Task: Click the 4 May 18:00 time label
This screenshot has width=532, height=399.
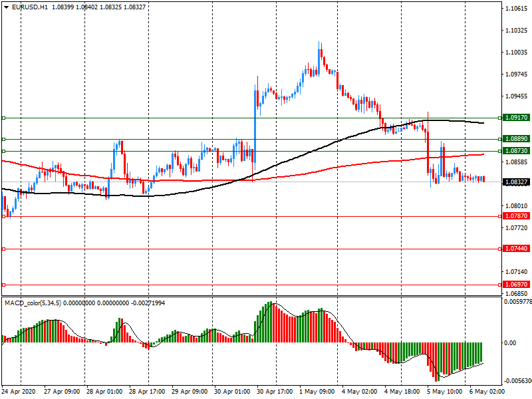Action: click(402, 392)
